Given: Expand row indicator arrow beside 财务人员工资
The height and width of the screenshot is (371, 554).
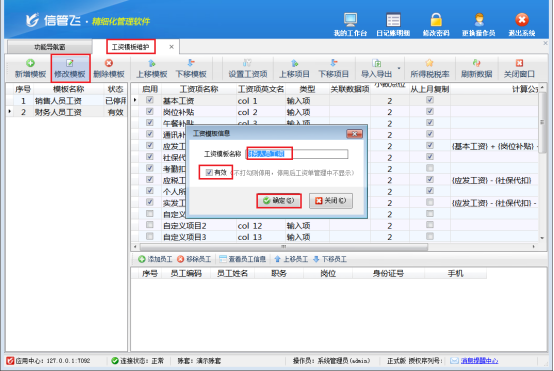Looking at the screenshot, I should (x=10, y=112).
